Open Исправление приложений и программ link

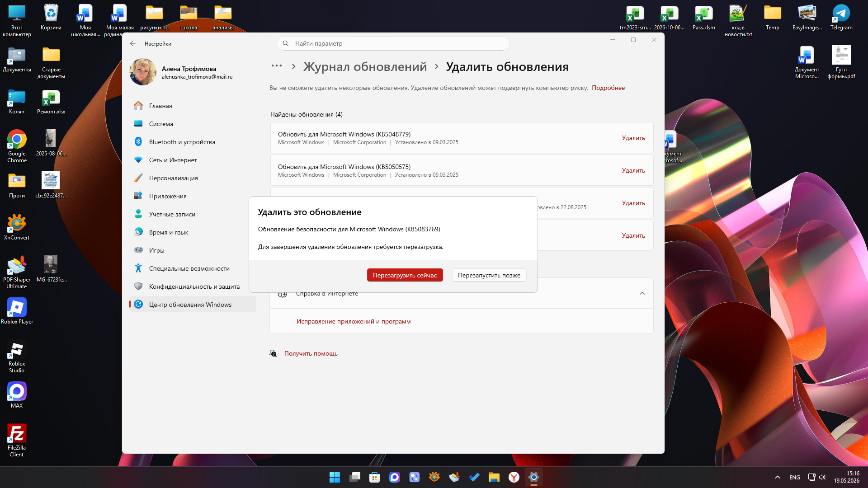coord(354,321)
